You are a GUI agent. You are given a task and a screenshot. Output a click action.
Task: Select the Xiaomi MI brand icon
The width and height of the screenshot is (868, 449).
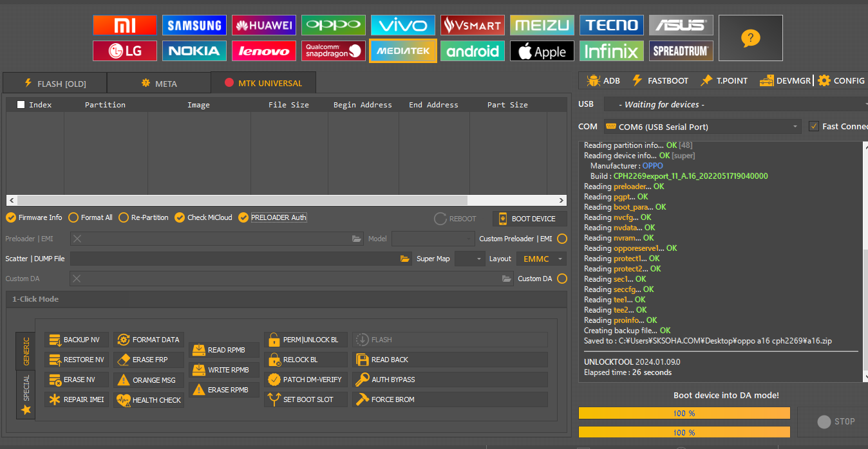(x=125, y=25)
